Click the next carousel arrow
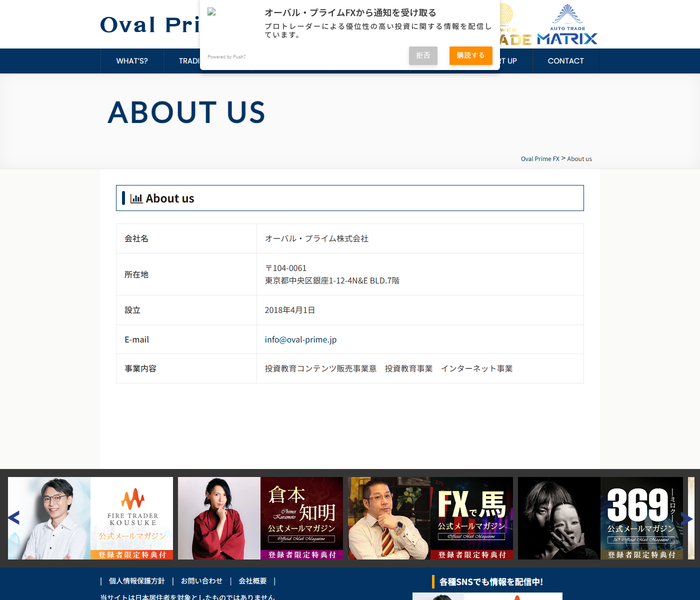Viewport: 700px width, 600px height. 687,518
